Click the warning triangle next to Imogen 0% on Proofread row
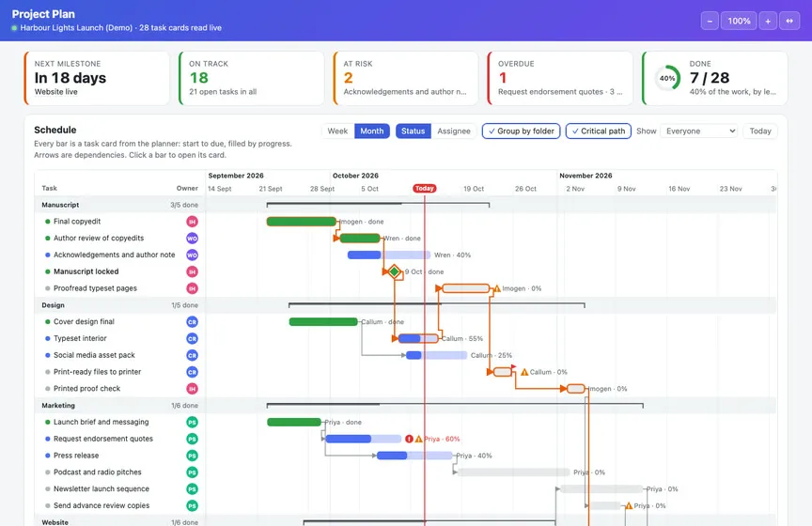Viewport: 812px width, 526px height. (496, 288)
